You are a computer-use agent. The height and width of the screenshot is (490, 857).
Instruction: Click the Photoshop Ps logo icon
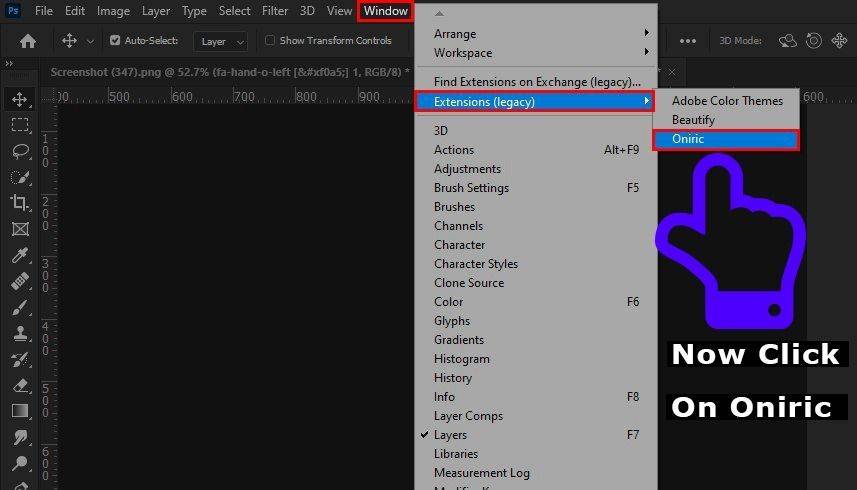coord(13,10)
